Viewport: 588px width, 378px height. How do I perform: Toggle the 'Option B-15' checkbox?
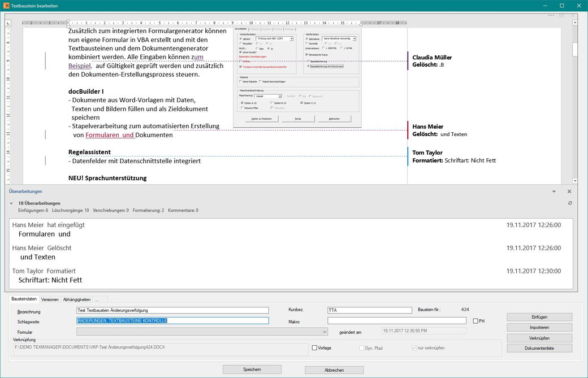[x=272, y=102]
